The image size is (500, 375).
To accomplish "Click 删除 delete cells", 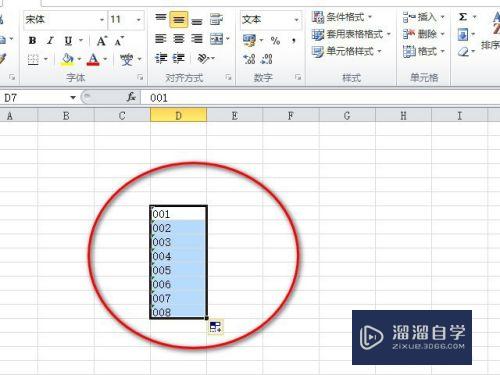I will click(423, 34).
